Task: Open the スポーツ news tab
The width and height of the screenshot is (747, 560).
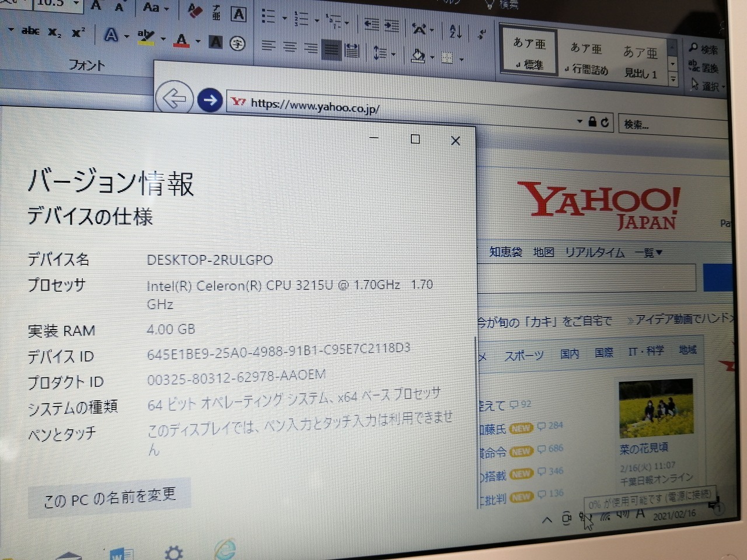Action: [x=523, y=355]
